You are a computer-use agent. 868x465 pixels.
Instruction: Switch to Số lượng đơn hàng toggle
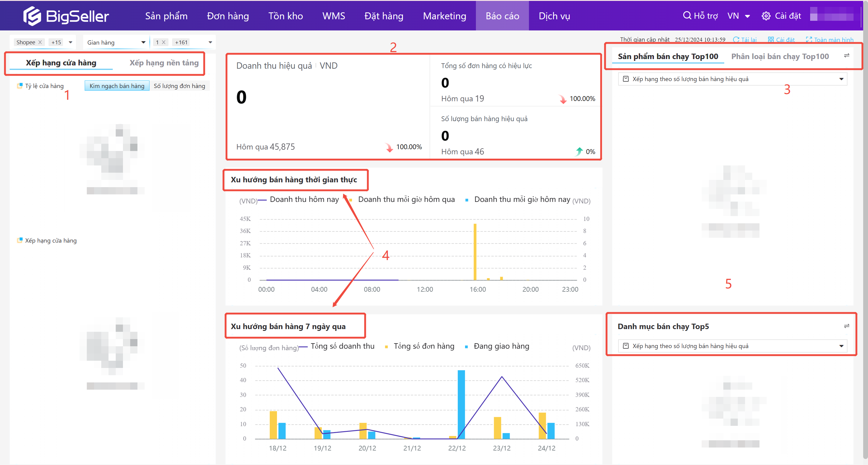pyautogui.click(x=179, y=86)
